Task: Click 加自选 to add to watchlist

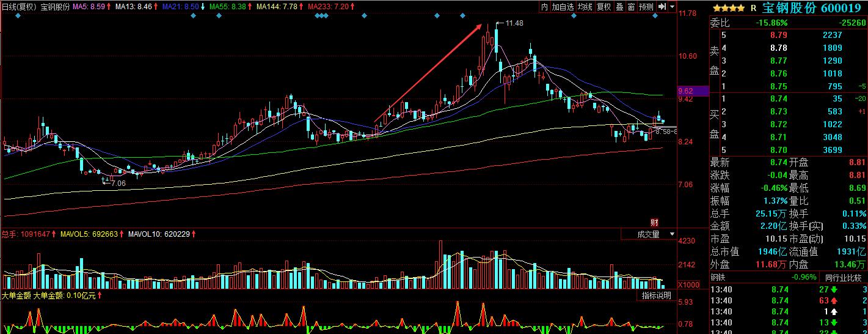Action: click(x=563, y=7)
